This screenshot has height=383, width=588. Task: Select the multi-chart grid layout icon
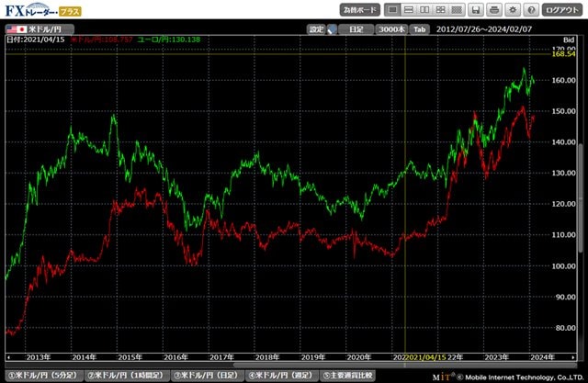458,9
